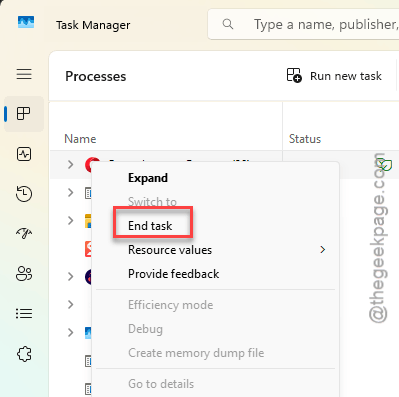
Task: Click the Task Manager app logo
Action: pyautogui.click(x=26, y=22)
